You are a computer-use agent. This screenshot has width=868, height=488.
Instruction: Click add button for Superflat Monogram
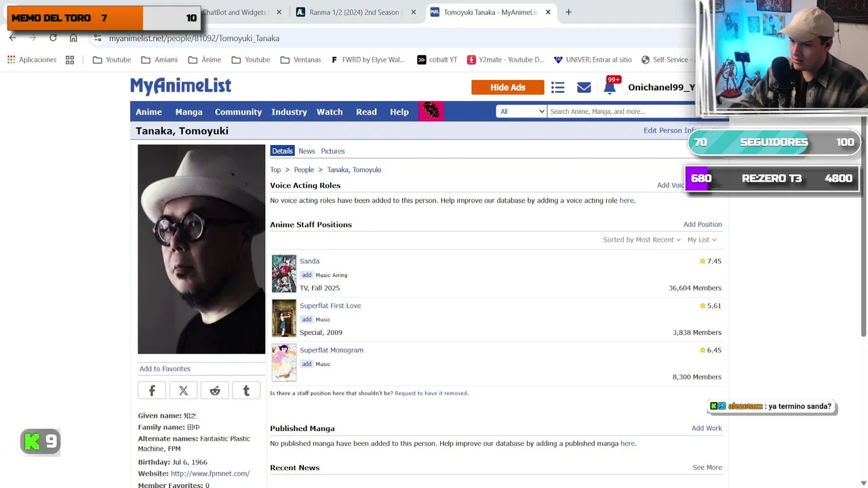(307, 364)
